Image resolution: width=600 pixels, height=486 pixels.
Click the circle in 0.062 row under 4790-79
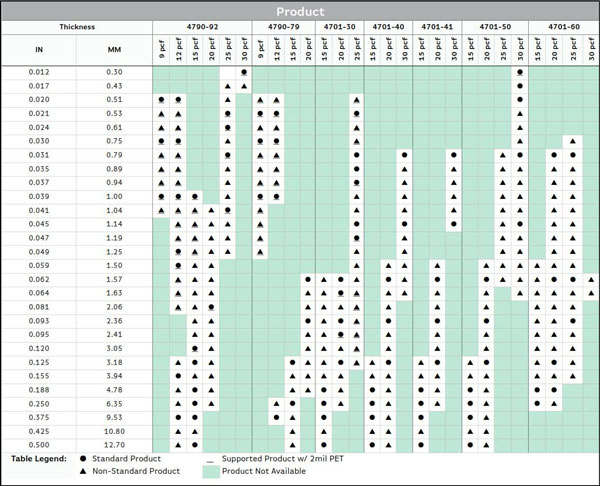(x=308, y=279)
